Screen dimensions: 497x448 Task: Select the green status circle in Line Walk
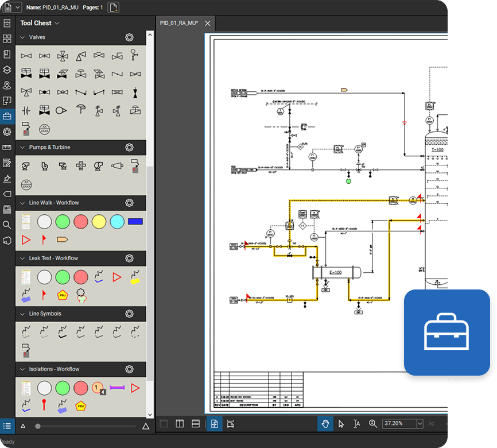(x=62, y=221)
